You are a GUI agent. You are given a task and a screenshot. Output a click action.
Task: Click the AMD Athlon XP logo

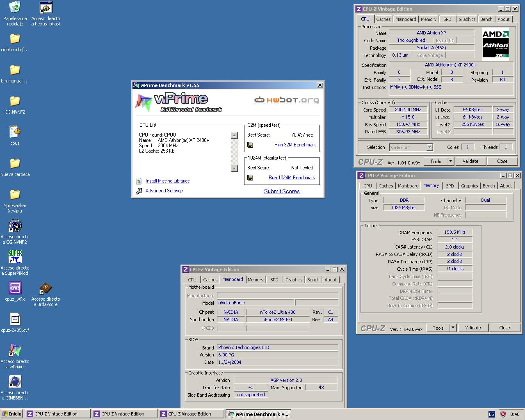pos(495,44)
